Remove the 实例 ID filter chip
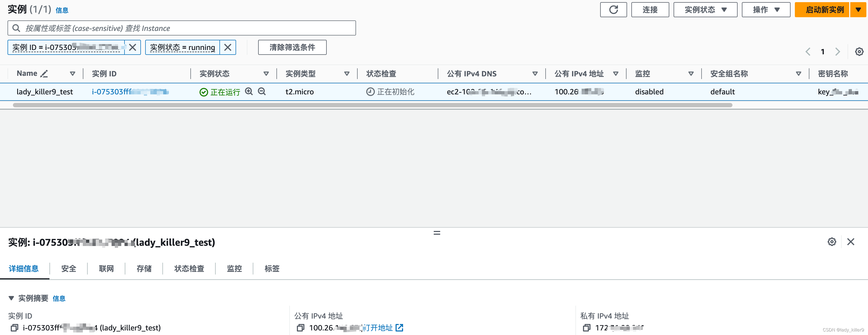Screen dimensions: 868x335 [133, 47]
